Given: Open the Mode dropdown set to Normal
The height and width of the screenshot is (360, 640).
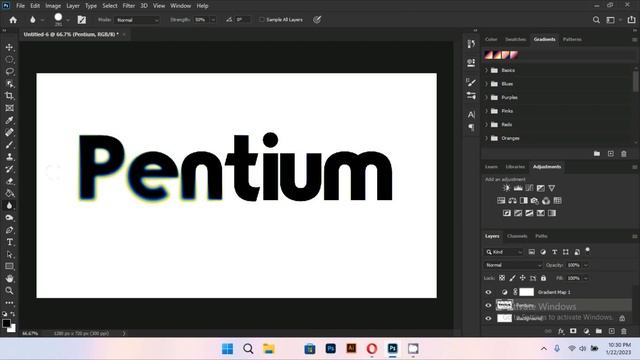Looking at the screenshot, I should coord(137,20).
